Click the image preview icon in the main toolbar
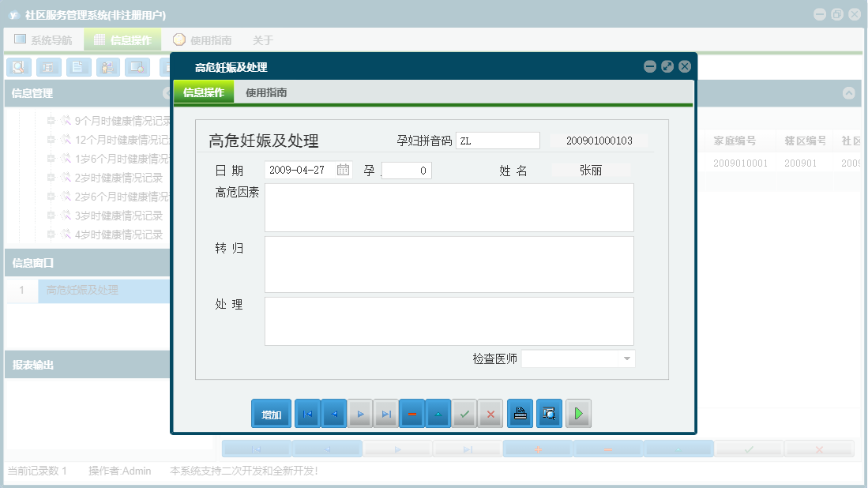Screen dimensions: 868x488 pos(137,67)
